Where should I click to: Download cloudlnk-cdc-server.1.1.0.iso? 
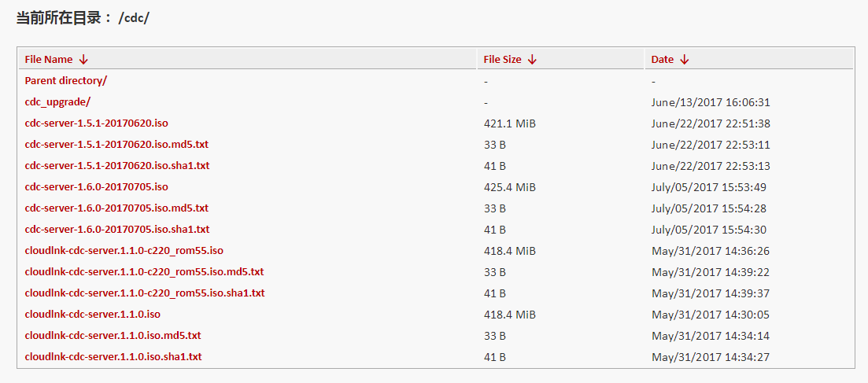(x=93, y=315)
